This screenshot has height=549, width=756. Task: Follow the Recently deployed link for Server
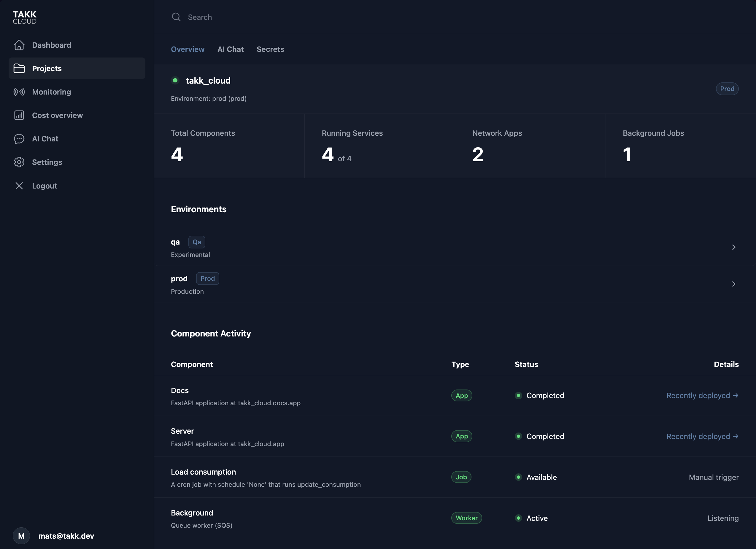coord(703,436)
